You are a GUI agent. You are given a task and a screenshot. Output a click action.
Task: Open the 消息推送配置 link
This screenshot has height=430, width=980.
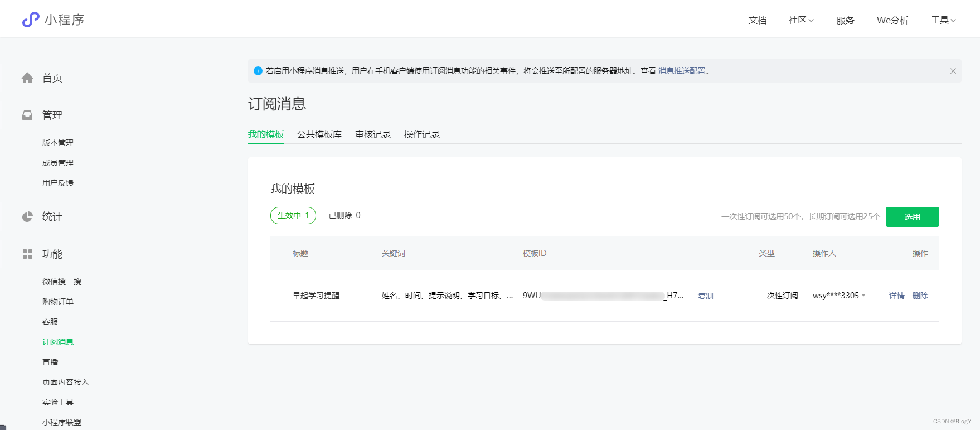click(682, 71)
